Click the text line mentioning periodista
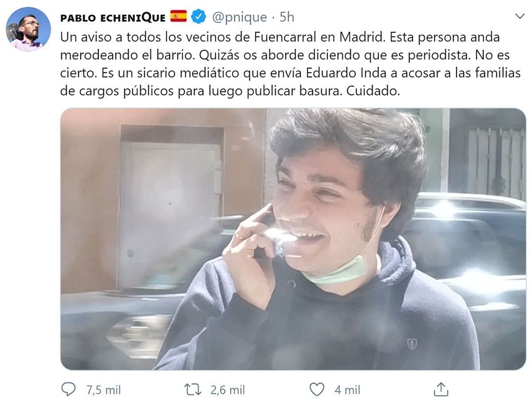This screenshot has height=401, width=532. [x=285, y=55]
